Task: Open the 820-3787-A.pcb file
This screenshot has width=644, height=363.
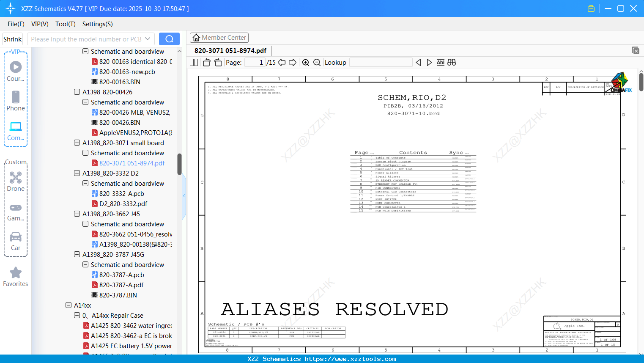Action: tap(122, 275)
